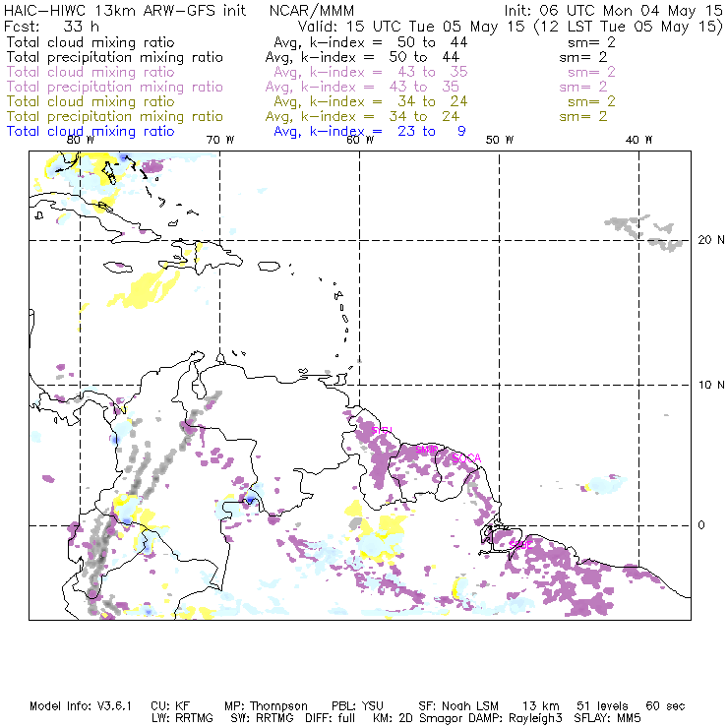Image resolution: width=728 pixels, height=728 pixels.
Task: Click the 'SYEJ' station marker on map
Action: click(382, 430)
